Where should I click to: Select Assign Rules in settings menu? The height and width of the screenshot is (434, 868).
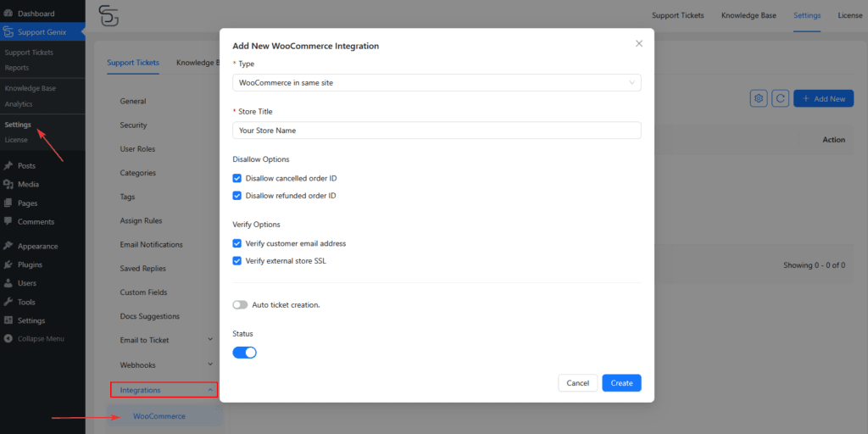click(x=142, y=220)
